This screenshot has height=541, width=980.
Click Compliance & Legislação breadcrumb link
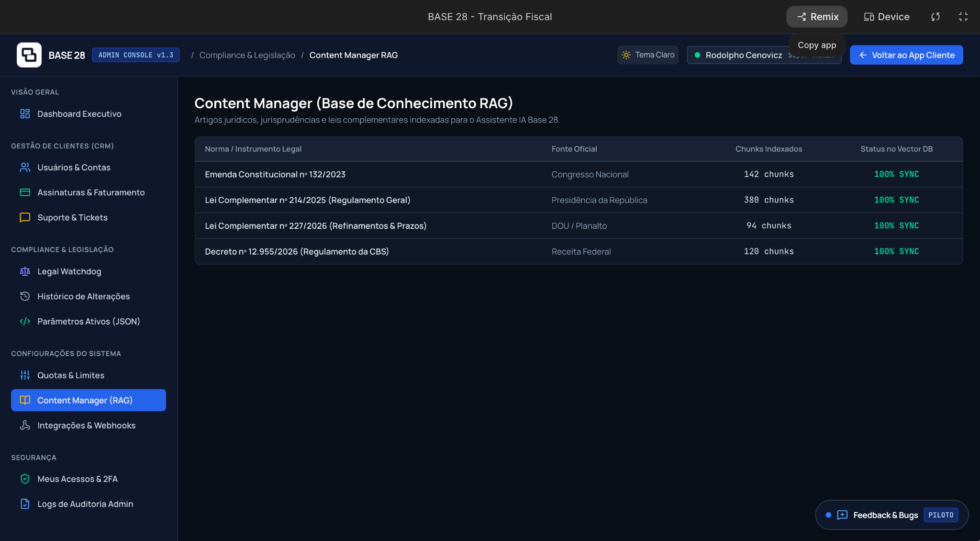247,55
